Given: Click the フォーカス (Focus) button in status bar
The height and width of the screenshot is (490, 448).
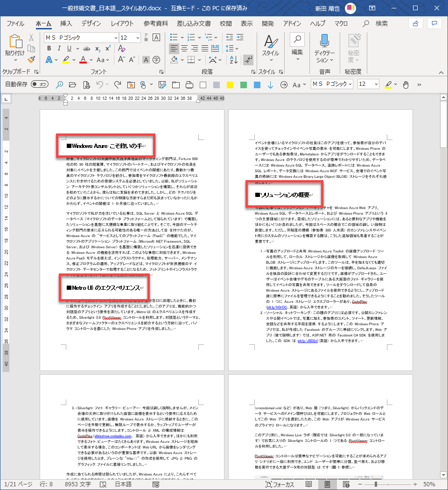Looking at the screenshot, I should 280,484.
